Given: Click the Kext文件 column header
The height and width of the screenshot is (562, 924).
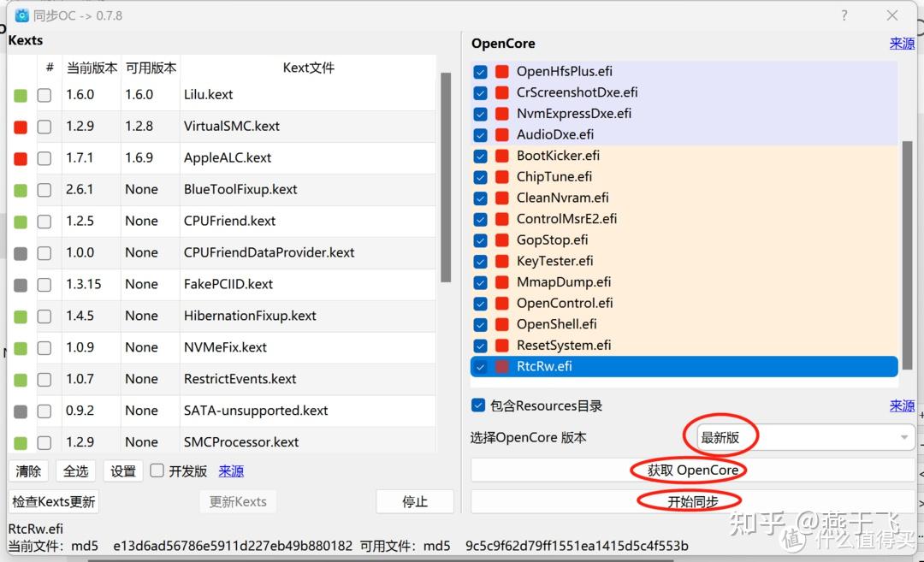Looking at the screenshot, I should tap(308, 68).
